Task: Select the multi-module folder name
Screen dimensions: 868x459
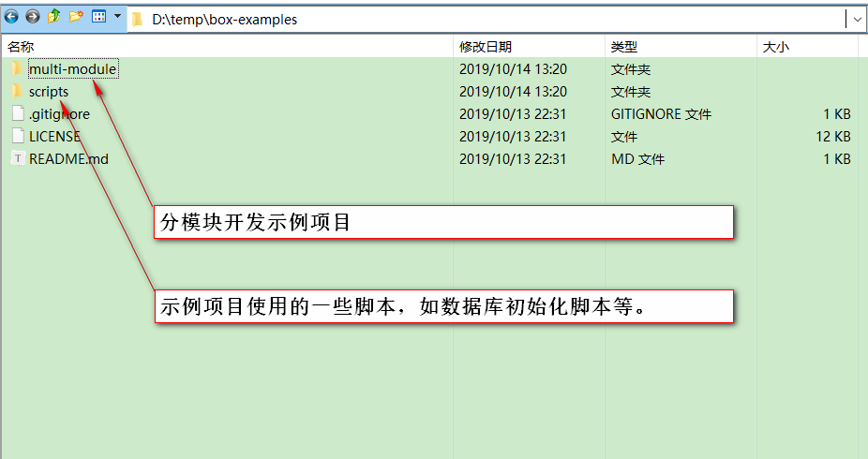Action: click(72, 69)
